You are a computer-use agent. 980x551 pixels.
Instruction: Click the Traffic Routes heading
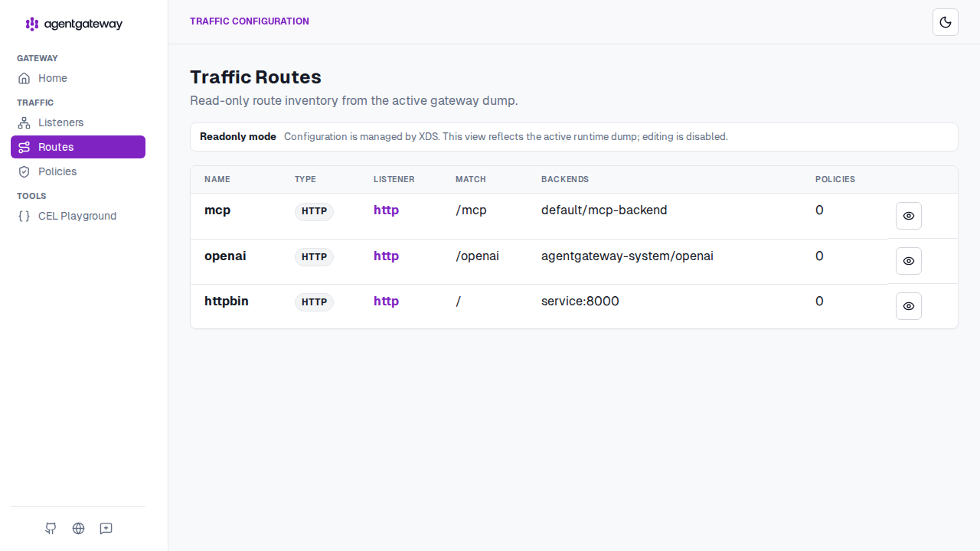(x=256, y=77)
